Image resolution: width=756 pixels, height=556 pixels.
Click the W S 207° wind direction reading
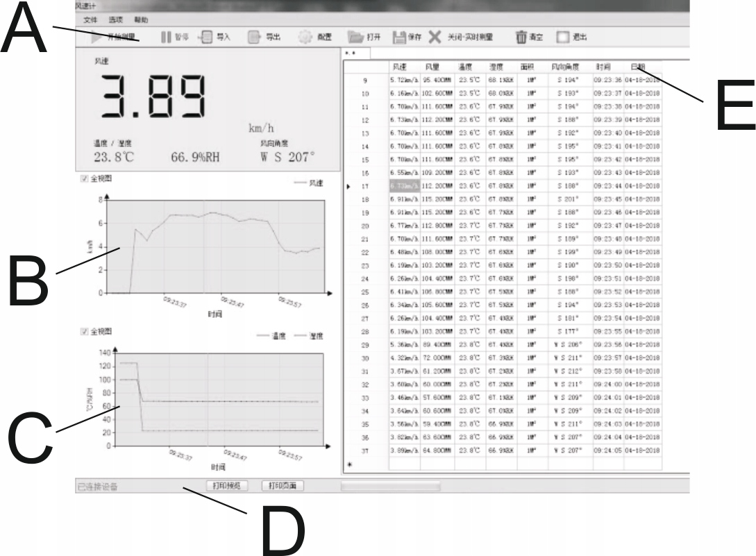tap(287, 157)
